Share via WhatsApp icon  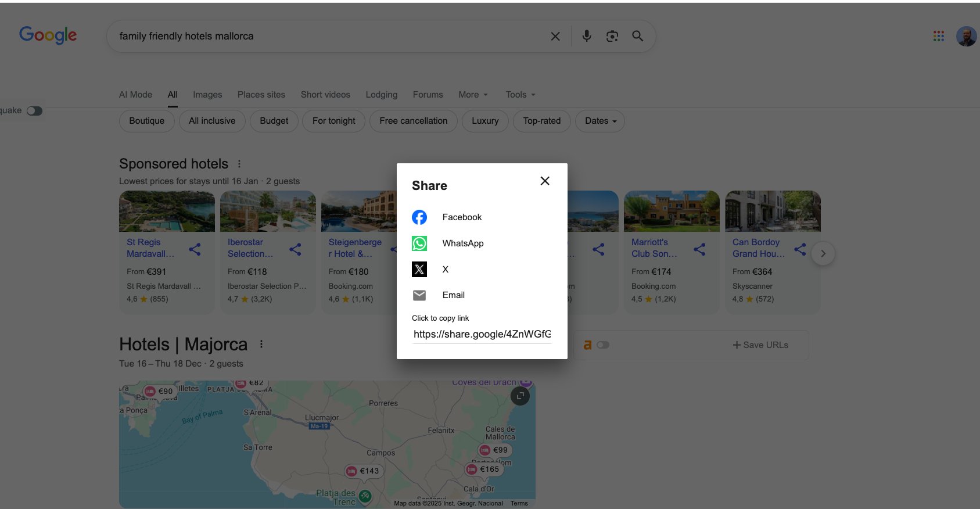click(x=419, y=243)
